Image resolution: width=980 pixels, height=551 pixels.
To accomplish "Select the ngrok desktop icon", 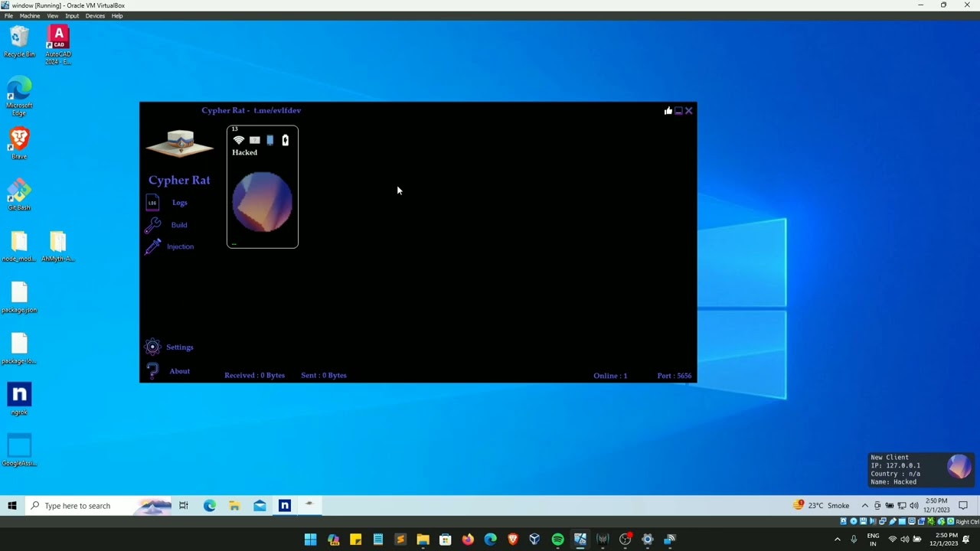I will coord(19,399).
